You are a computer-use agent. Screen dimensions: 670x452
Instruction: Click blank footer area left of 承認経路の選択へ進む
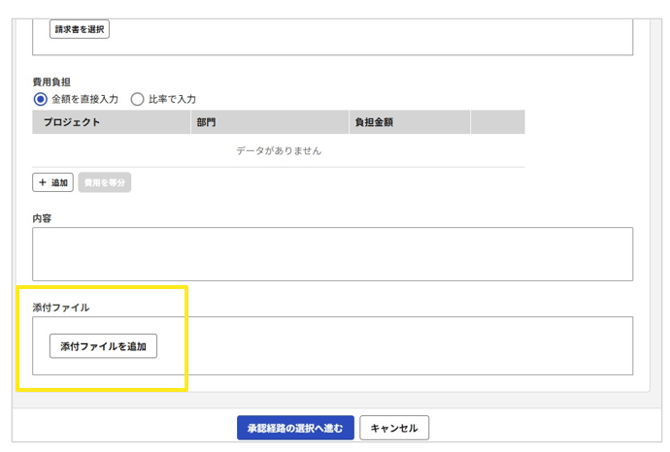(120, 428)
